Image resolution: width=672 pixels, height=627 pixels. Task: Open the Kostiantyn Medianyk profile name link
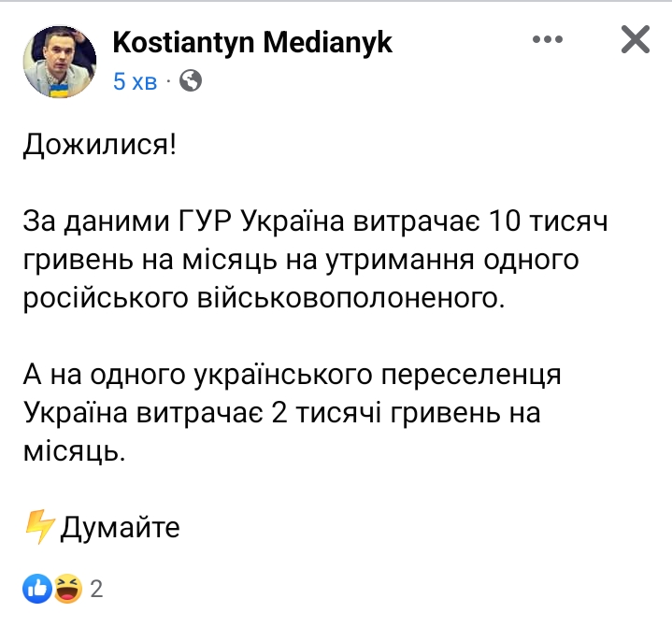pos(252,41)
